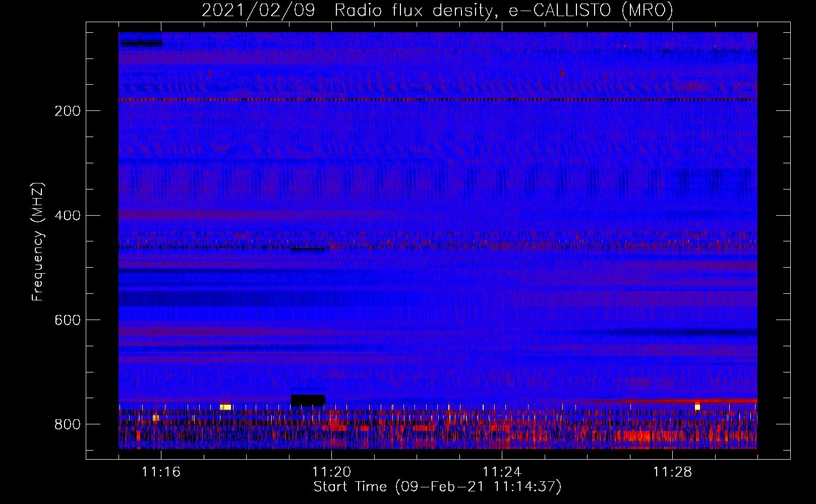Viewport: 816px width, 504px height.
Task: Click the large black data gap block near 760 MHz
Action: (308, 401)
